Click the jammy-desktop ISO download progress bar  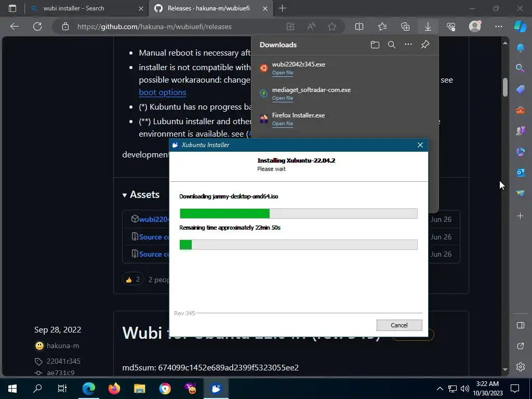pos(299,214)
